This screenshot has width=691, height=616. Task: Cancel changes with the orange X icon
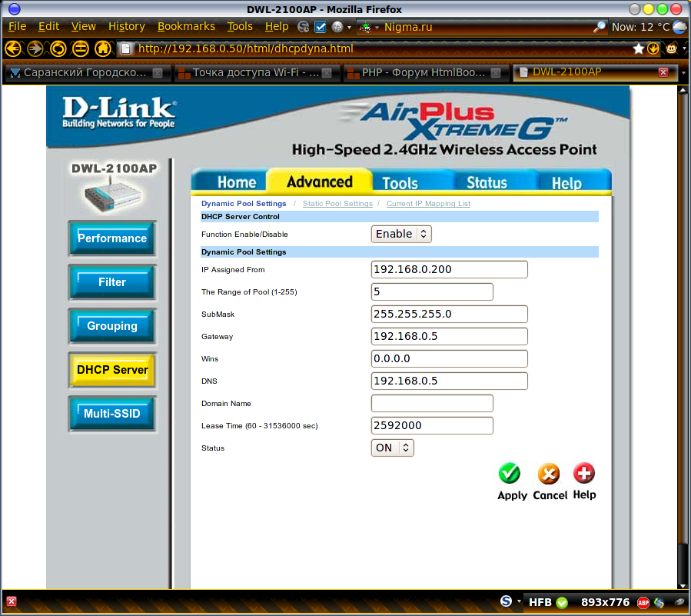pos(549,474)
